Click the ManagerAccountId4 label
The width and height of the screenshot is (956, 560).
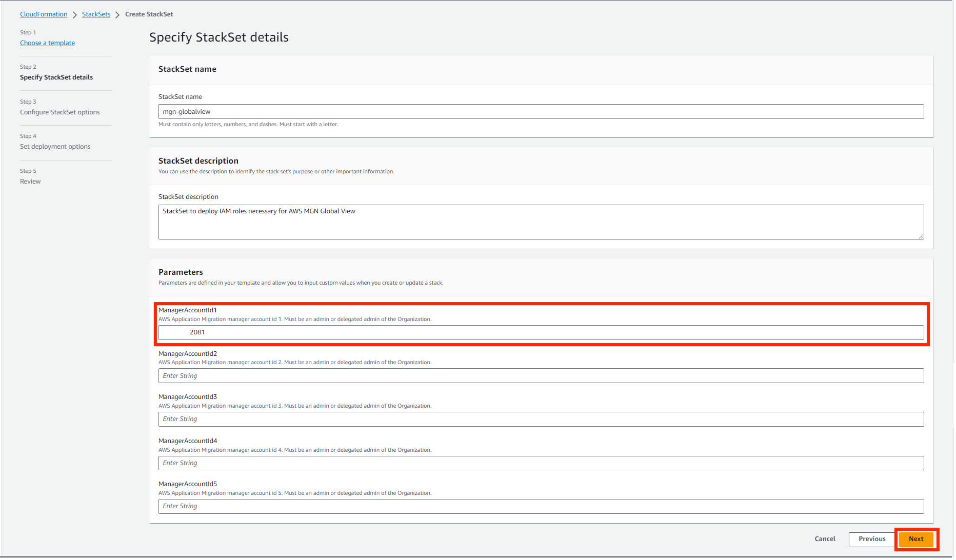pyautogui.click(x=188, y=441)
